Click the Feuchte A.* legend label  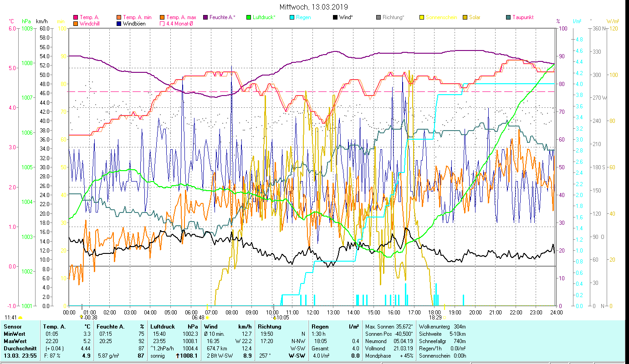pyautogui.click(x=223, y=17)
